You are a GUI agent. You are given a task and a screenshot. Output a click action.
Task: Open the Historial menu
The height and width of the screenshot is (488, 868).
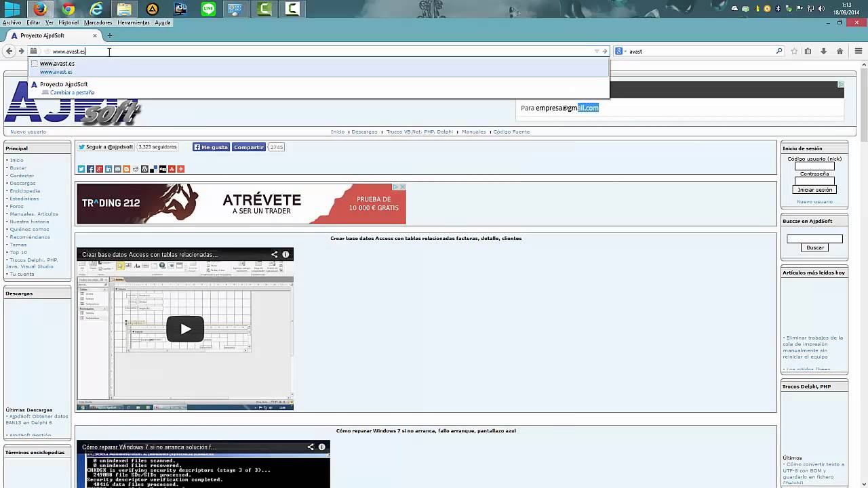point(68,22)
